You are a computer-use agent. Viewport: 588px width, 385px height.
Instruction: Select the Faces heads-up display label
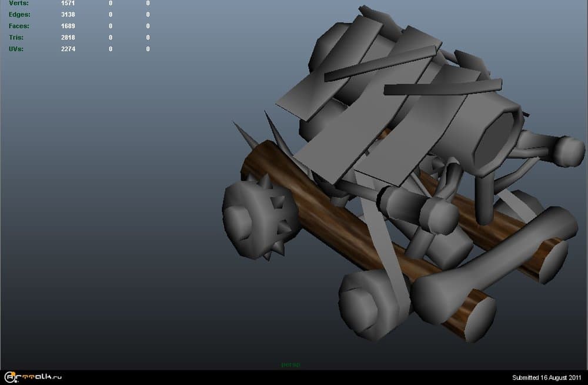18,26
